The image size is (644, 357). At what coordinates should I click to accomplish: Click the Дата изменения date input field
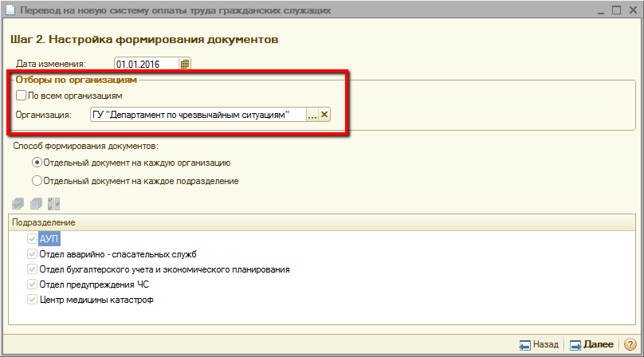coord(146,64)
